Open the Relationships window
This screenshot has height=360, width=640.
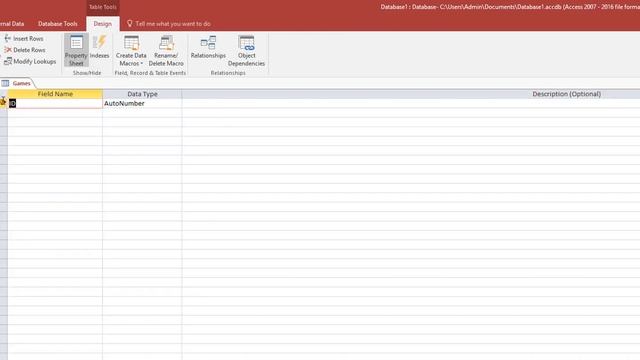pyautogui.click(x=208, y=47)
